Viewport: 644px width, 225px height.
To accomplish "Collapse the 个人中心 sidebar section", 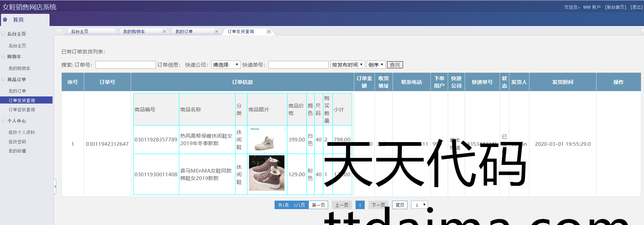I will pyautogui.click(x=3, y=121).
